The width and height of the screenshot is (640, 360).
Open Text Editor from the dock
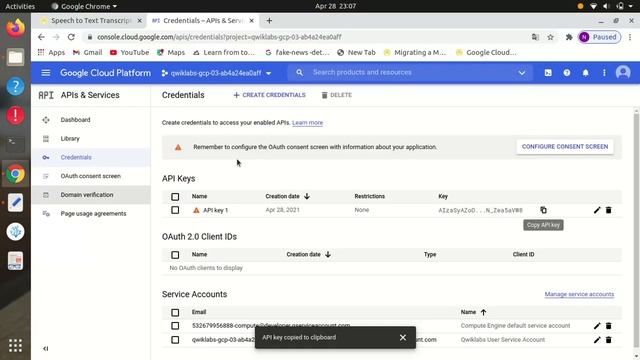click(15, 202)
